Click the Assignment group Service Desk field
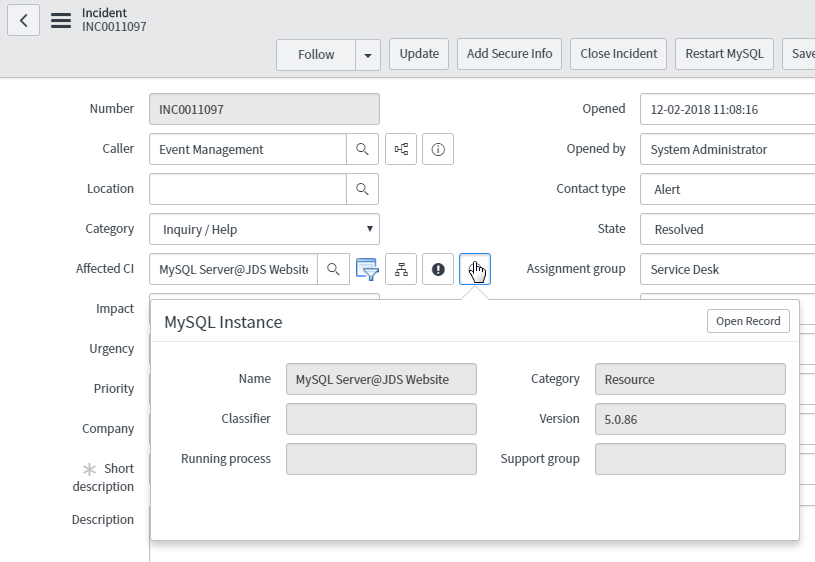 [x=728, y=269]
